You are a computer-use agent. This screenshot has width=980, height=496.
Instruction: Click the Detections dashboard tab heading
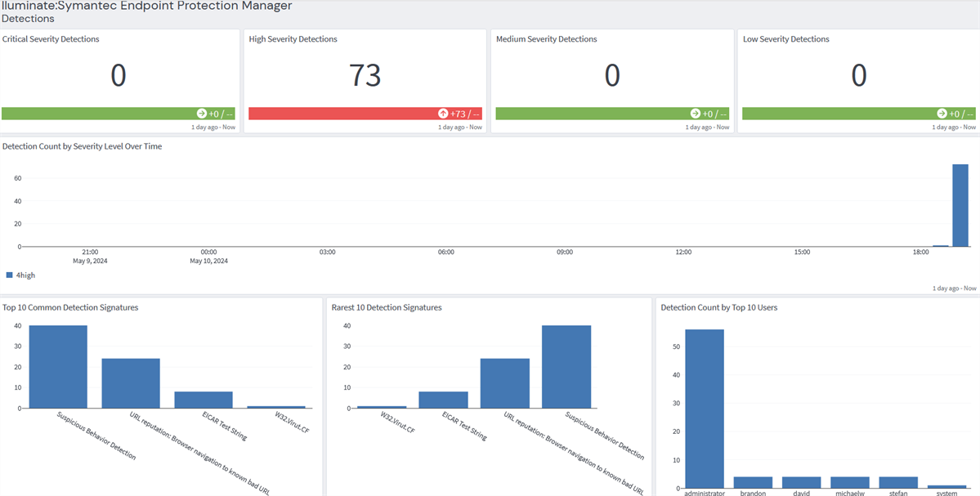pos(28,18)
